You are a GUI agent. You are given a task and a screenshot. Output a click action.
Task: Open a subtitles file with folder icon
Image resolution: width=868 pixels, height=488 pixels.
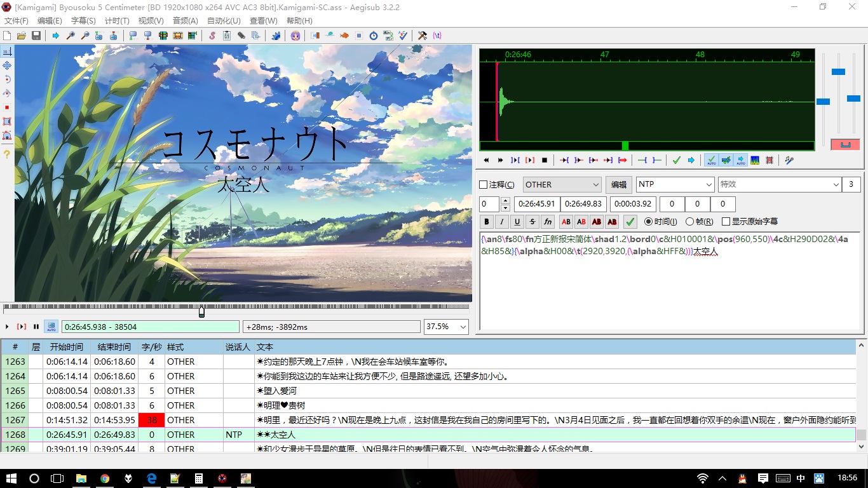[22, 36]
